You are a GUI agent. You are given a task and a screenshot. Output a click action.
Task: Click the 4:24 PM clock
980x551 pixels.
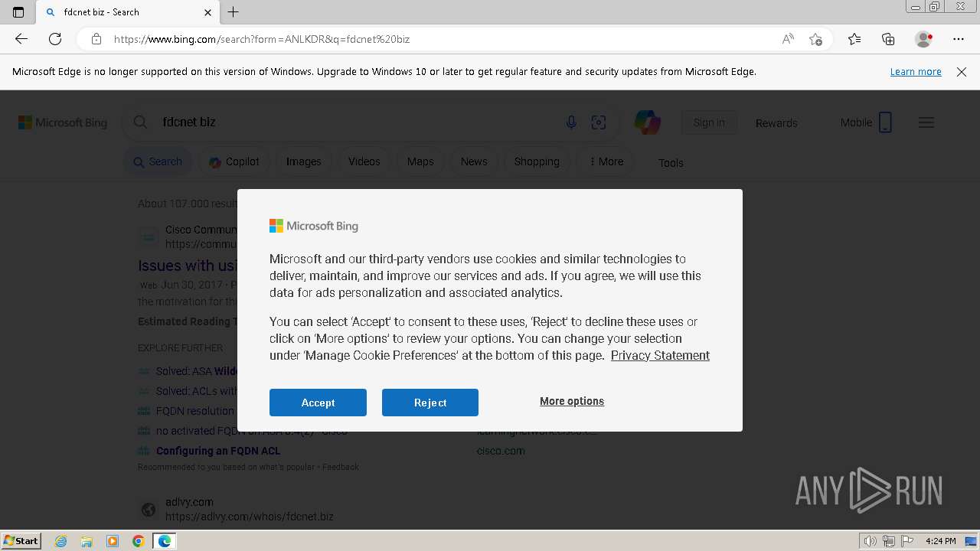(940, 541)
